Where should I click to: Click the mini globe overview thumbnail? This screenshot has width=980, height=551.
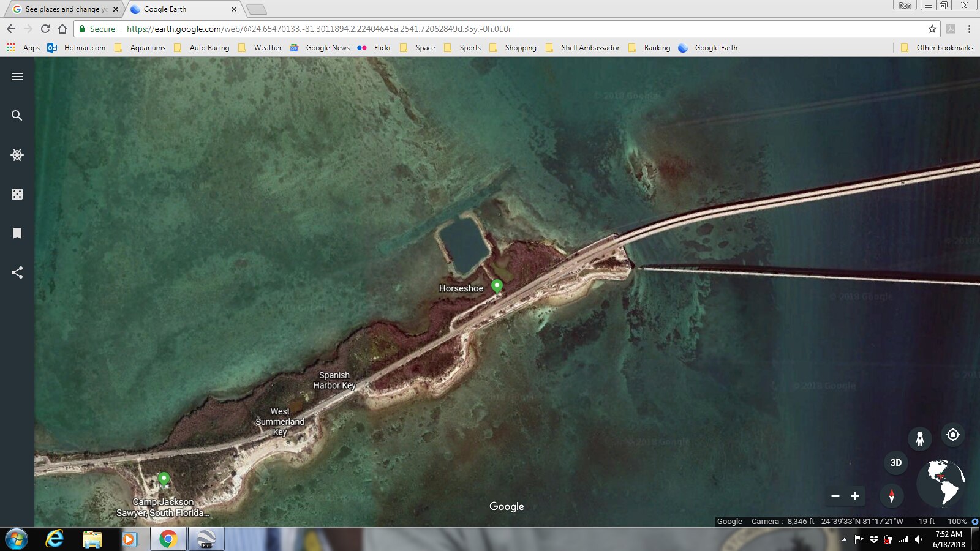(941, 484)
